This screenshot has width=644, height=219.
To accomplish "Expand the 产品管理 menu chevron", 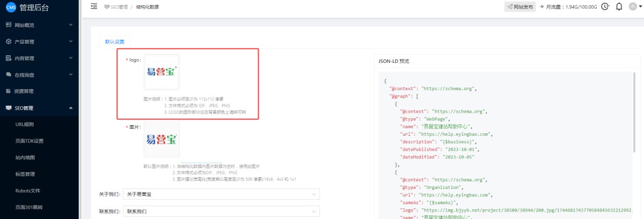I will (x=71, y=41).
